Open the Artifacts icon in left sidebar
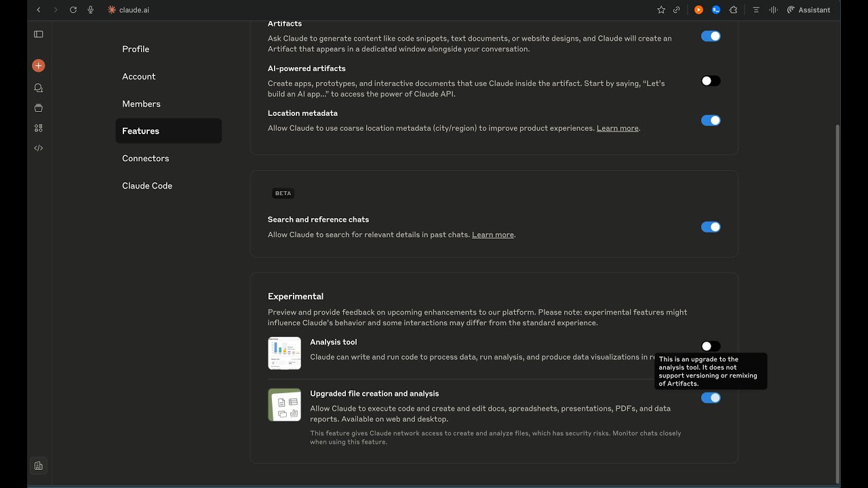Image resolution: width=868 pixels, height=488 pixels. tap(39, 128)
